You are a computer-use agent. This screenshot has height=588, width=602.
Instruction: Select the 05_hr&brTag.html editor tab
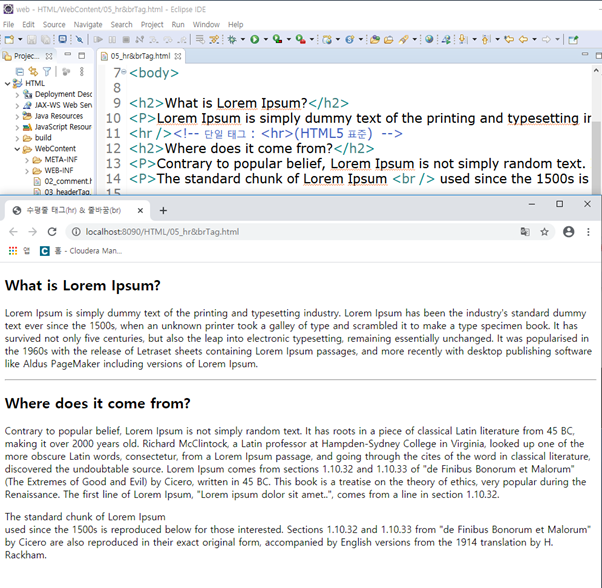pyautogui.click(x=140, y=56)
